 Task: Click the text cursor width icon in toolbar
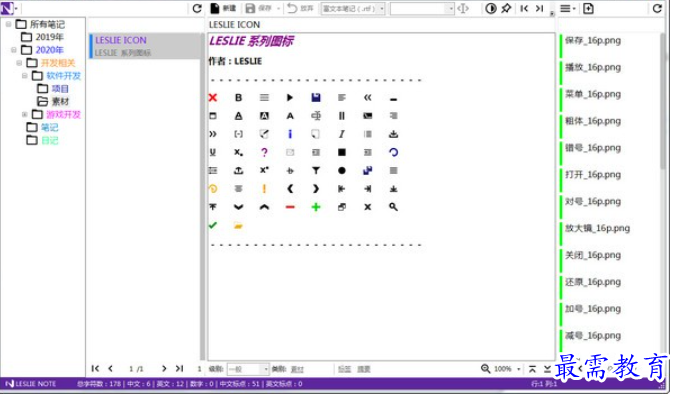(x=463, y=8)
